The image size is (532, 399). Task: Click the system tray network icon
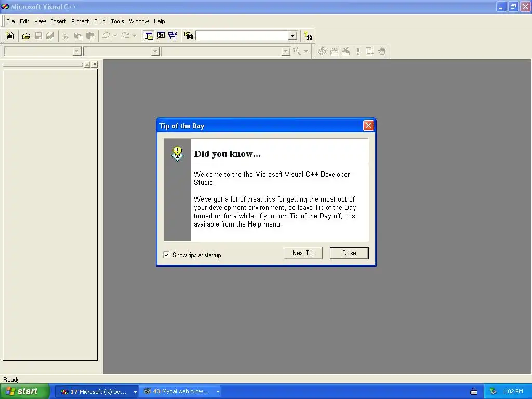[x=493, y=392]
